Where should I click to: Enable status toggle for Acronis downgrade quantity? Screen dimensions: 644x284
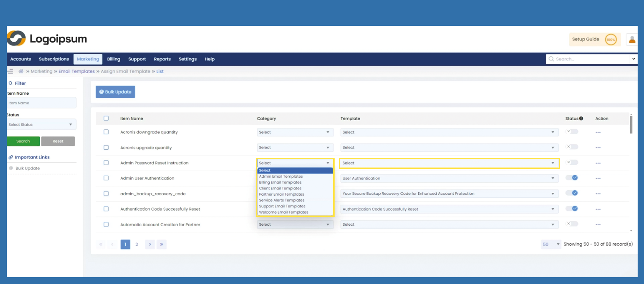(572, 132)
